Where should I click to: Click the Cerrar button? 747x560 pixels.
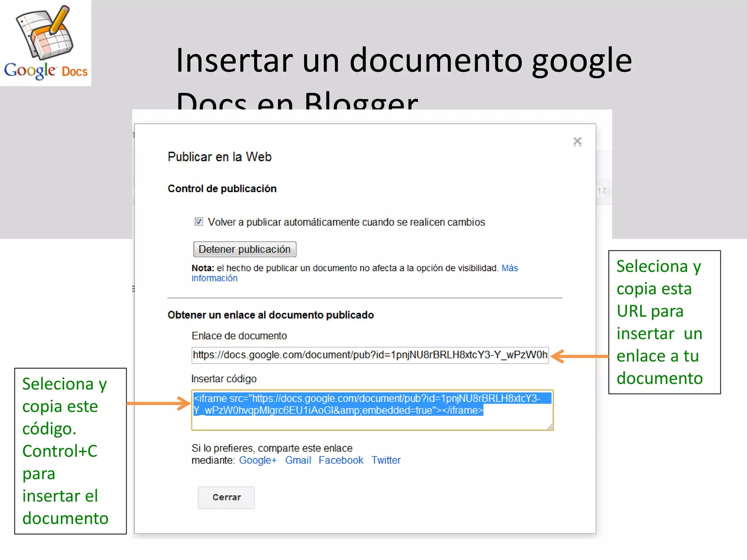coord(227,497)
